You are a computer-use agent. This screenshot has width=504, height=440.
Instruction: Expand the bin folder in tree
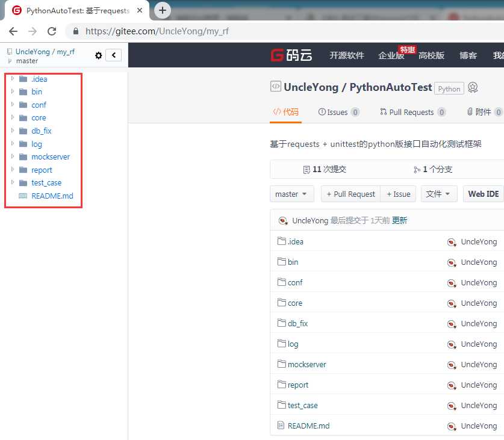tap(13, 91)
